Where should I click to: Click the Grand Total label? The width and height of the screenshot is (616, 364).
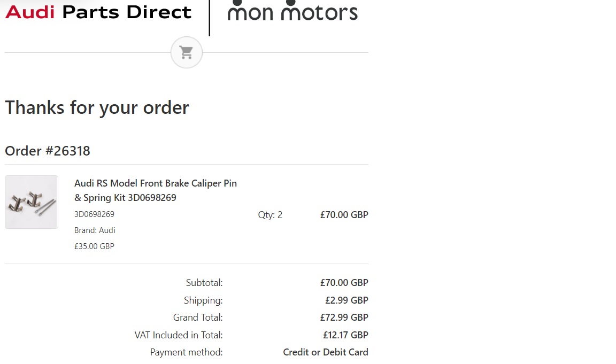click(x=198, y=317)
